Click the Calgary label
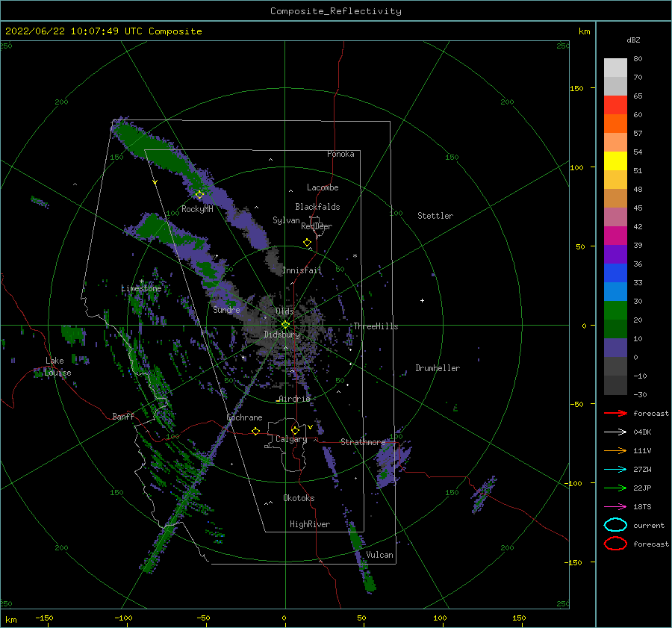672x628 pixels. point(291,439)
